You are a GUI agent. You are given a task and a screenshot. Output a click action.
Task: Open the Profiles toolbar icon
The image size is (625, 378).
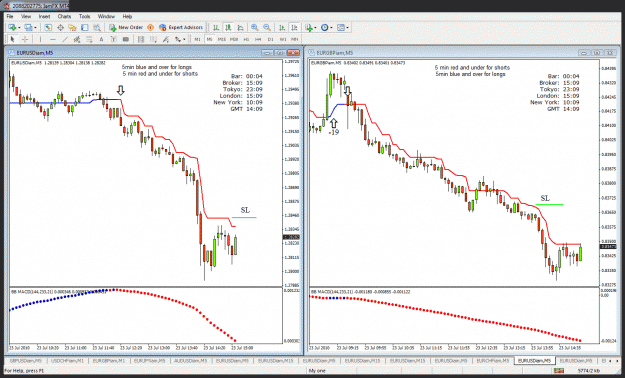[x=29, y=28]
